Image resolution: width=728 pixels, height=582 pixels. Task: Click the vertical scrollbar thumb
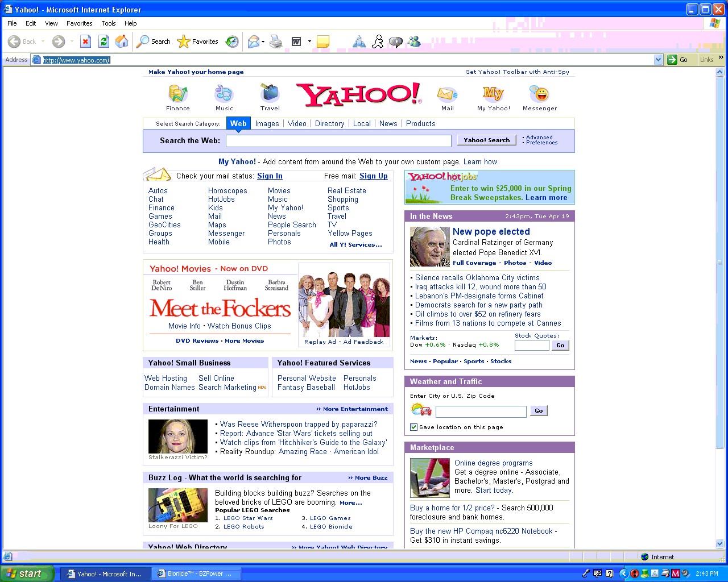[x=719, y=261]
